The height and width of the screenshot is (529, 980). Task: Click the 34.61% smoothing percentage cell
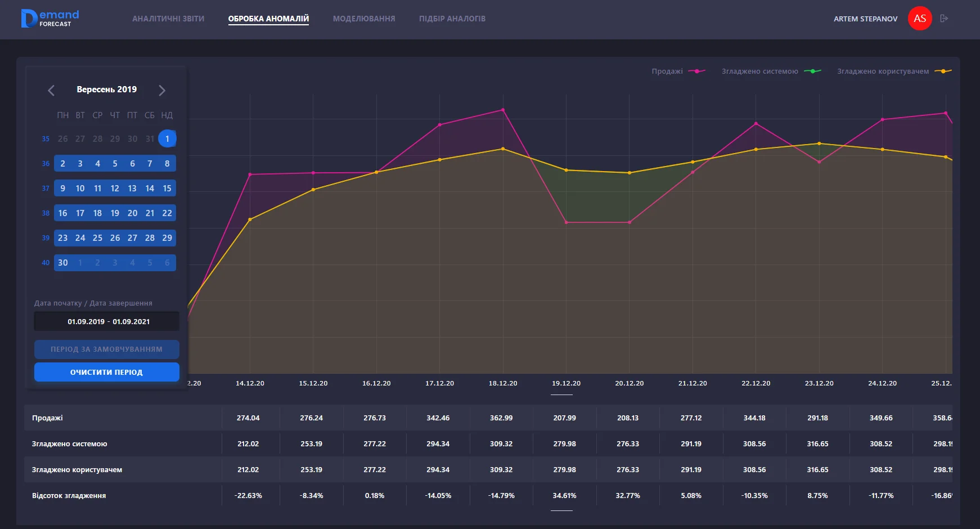click(x=564, y=496)
